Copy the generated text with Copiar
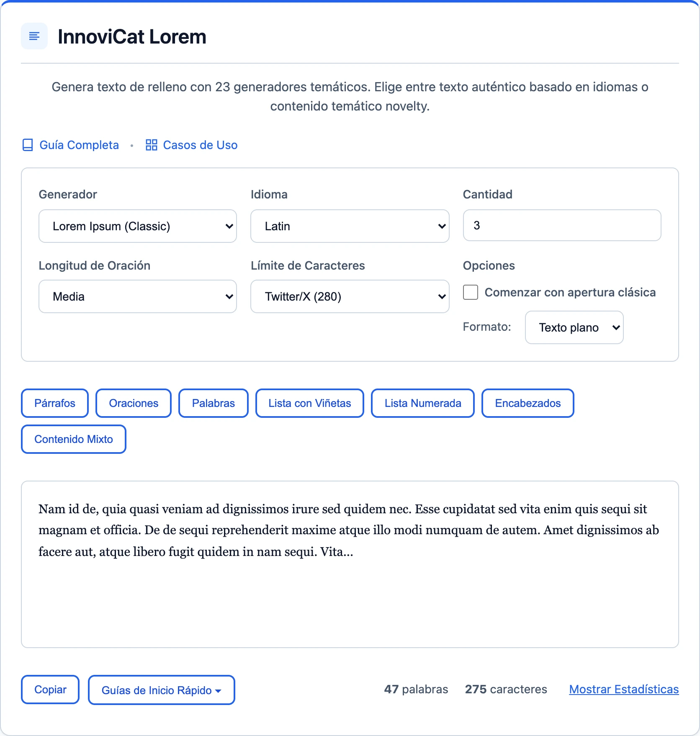Viewport: 700px width, 736px height. click(x=50, y=690)
